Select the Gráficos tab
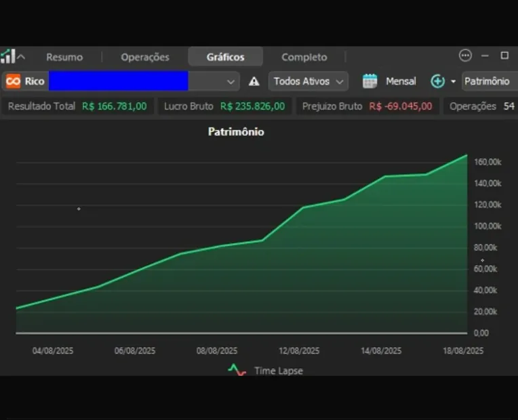This screenshot has height=420, width=518. [x=226, y=57]
